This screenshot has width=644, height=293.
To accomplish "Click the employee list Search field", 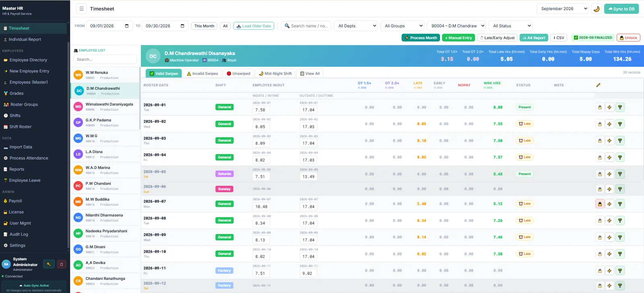I will coord(105,60).
